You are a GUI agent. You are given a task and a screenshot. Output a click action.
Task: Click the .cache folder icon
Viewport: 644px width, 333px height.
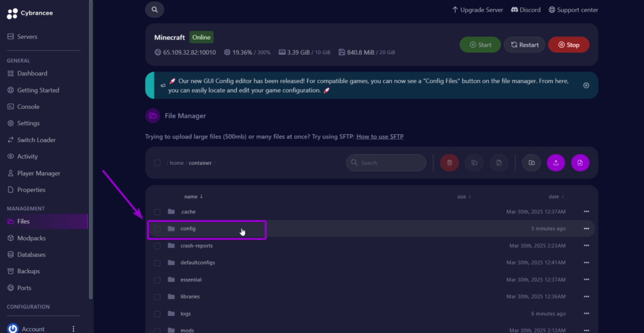171,212
